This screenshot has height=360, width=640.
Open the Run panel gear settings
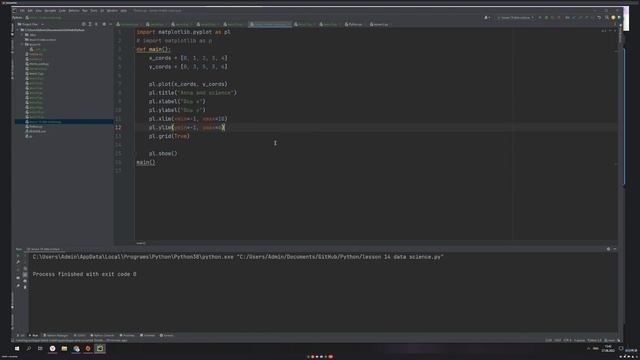pyautogui.click(x=608, y=249)
